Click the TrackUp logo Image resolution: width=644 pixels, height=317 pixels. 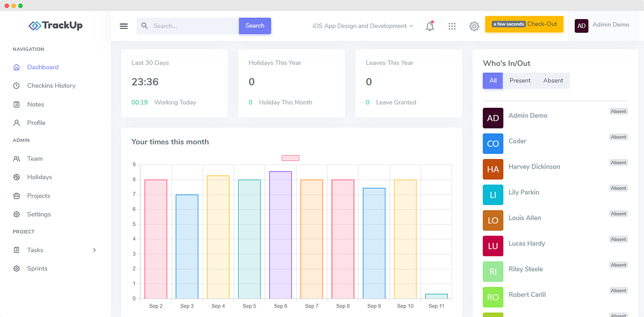[x=56, y=25]
